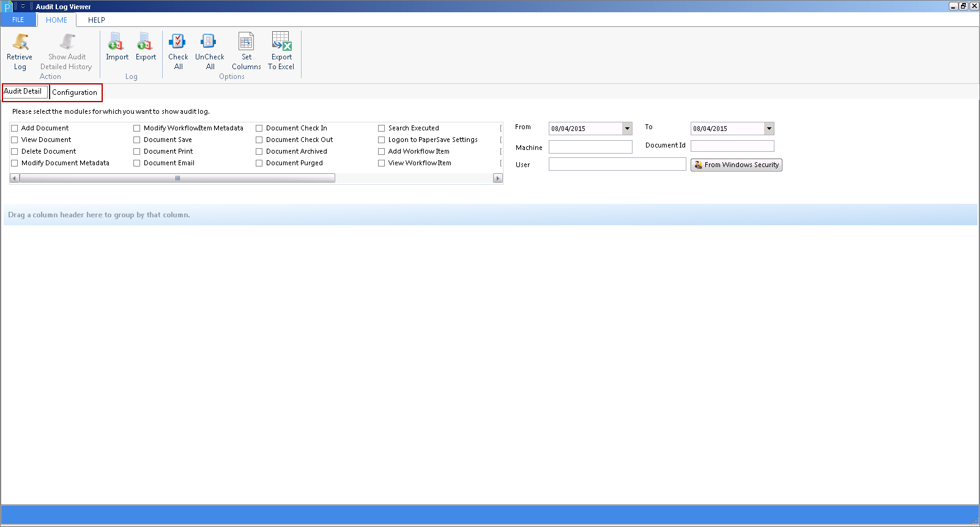Enable Document Check In checkbox
This screenshot has height=527, width=980.
259,129
